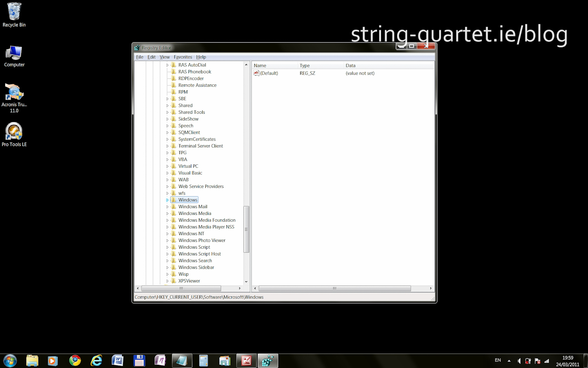Select the Windows Search key
This screenshot has height=368, width=588.
(195, 261)
